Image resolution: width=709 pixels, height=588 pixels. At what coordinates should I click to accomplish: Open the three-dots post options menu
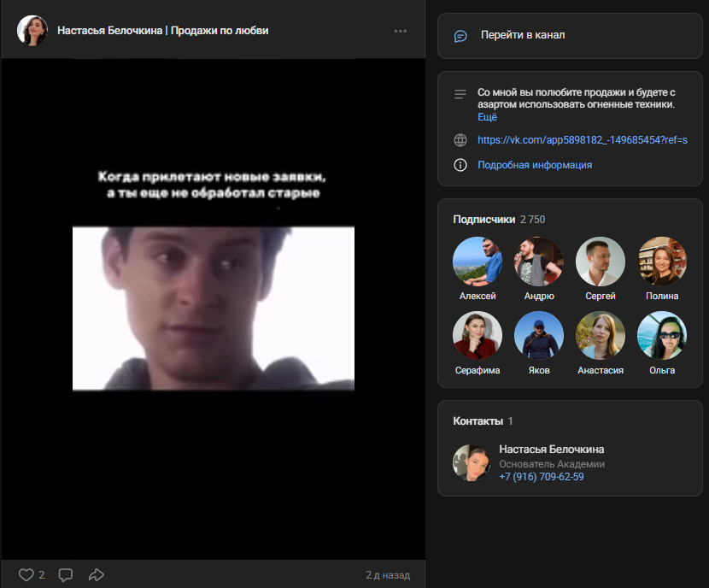tap(401, 31)
